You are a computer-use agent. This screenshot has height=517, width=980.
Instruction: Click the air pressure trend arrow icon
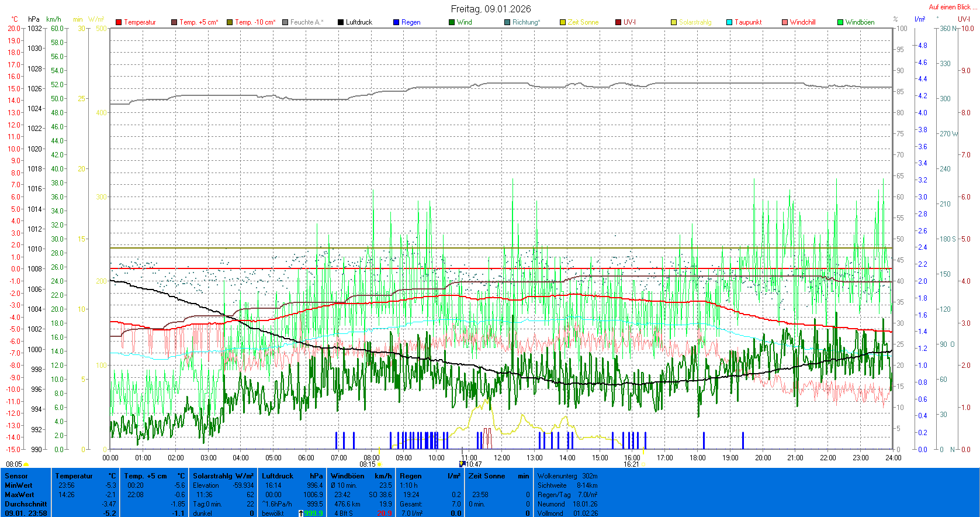(x=301, y=513)
